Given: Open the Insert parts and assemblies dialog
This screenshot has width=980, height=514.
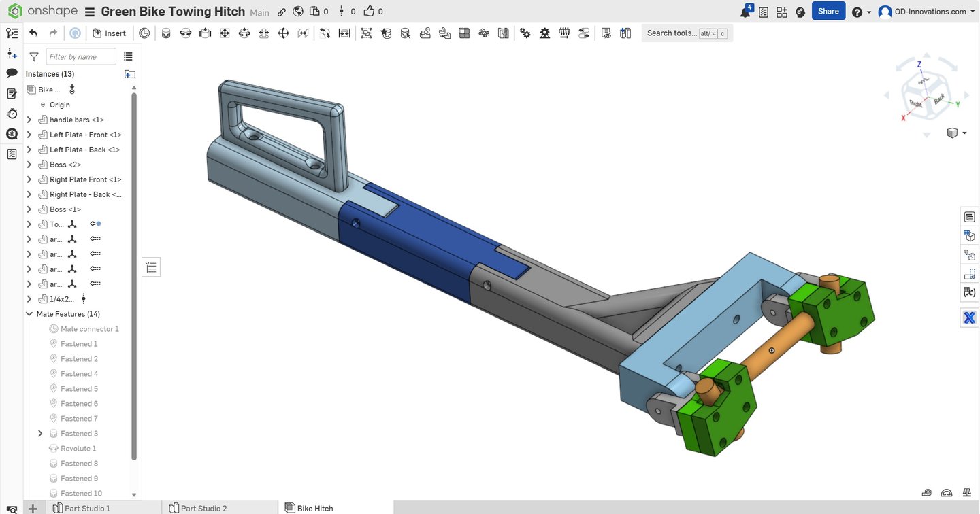Looking at the screenshot, I should tap(109, 33).
